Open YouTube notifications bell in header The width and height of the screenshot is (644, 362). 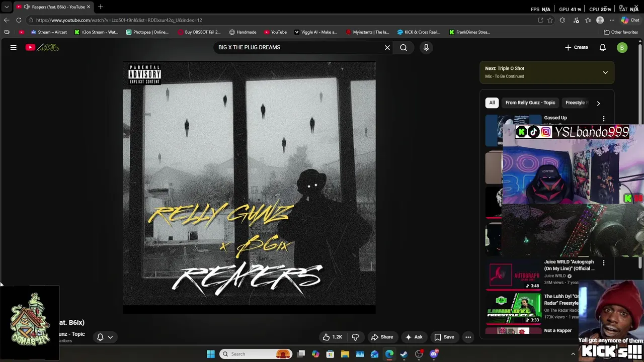pos(603,47)
